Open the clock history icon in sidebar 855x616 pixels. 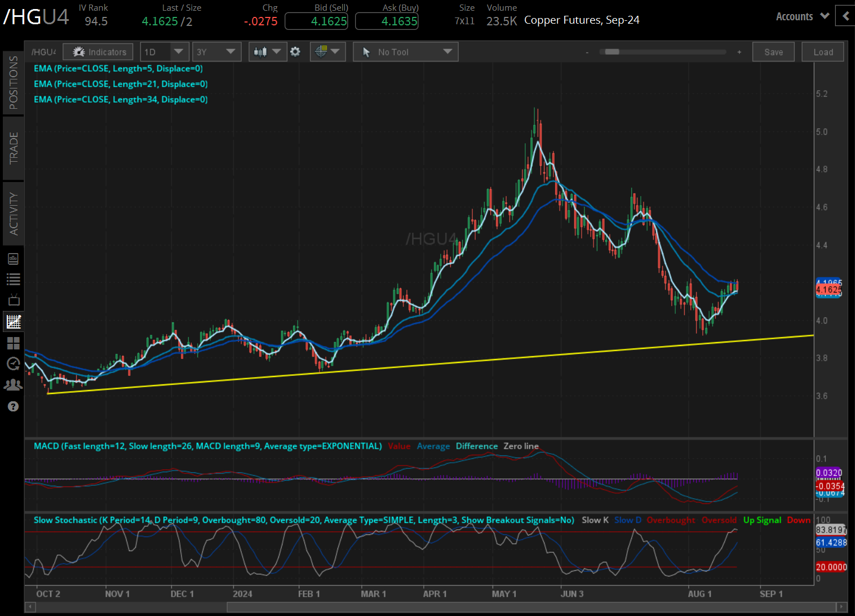click(x=14, y=364)
